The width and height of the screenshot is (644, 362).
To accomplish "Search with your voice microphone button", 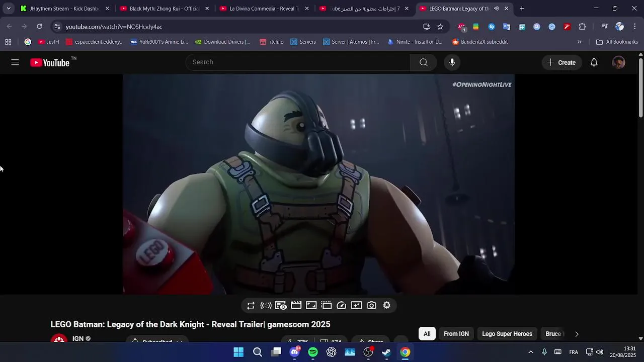I will (x=452, y=62).
